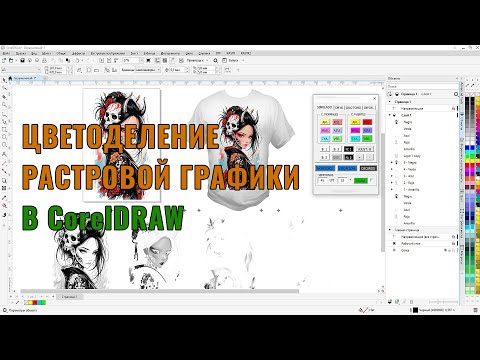This screenshot has height=360, width=480.
Task: Toggle lock on Направляющие under Страница 1
Action: pos(453,108)
